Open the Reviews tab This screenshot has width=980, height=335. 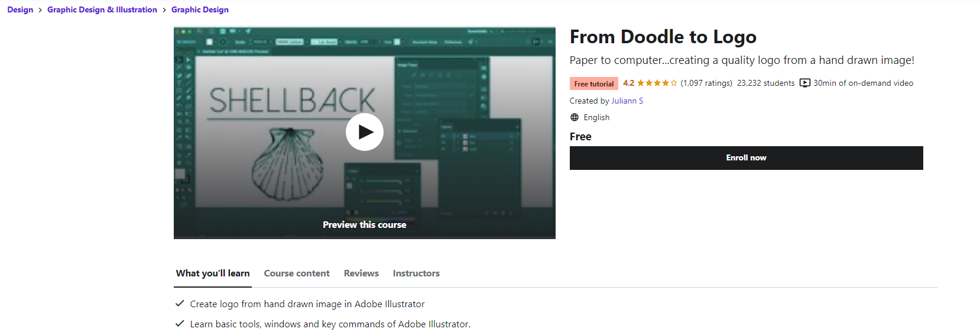click(361, 273)
